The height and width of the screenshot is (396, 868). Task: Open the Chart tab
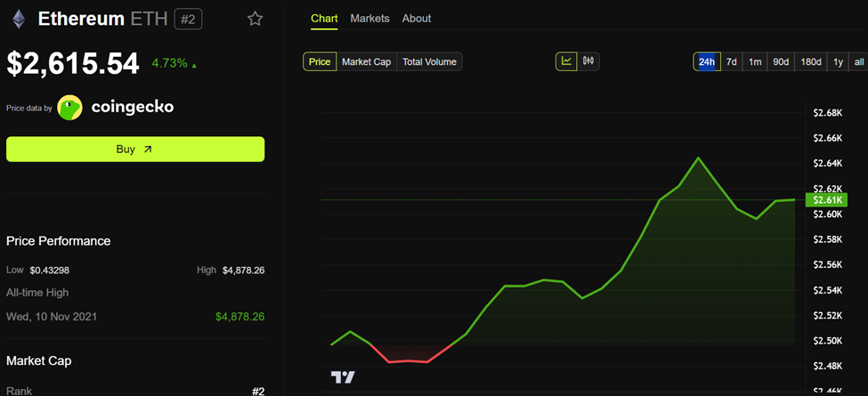click(324, 19)
